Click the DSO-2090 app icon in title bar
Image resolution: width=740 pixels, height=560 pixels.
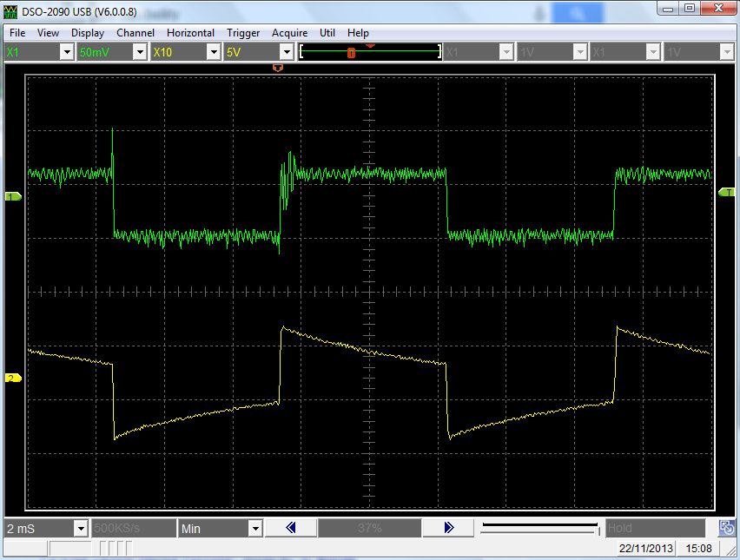11,13
